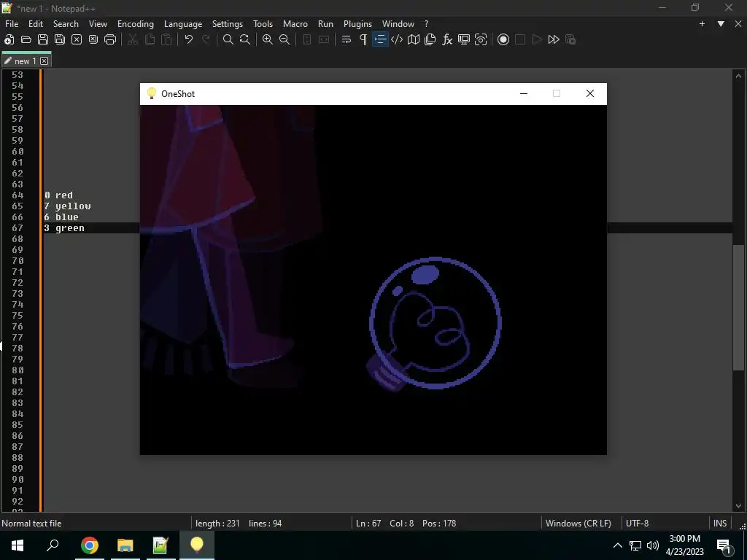Image resolution: width=747 pixels, height=560 pixels.
Task: Toggle the Folder as Workspace monitor icon
Action: coord(463,39)
